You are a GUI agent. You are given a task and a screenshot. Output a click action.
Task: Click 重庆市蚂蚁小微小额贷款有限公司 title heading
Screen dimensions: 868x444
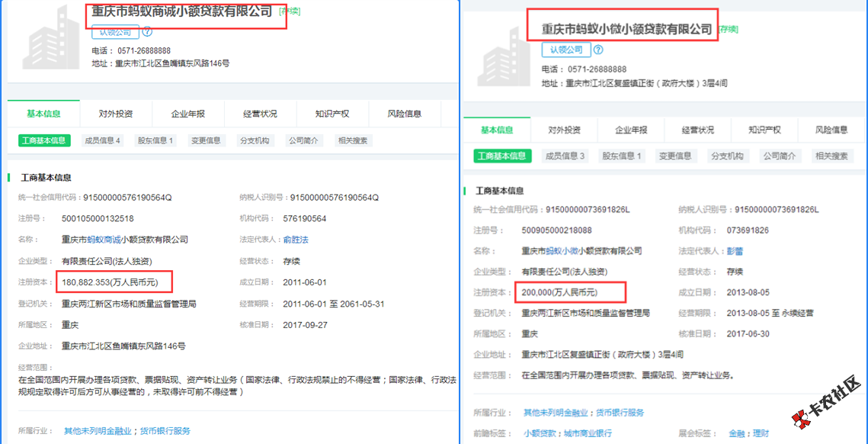click(x=626, y=30)
